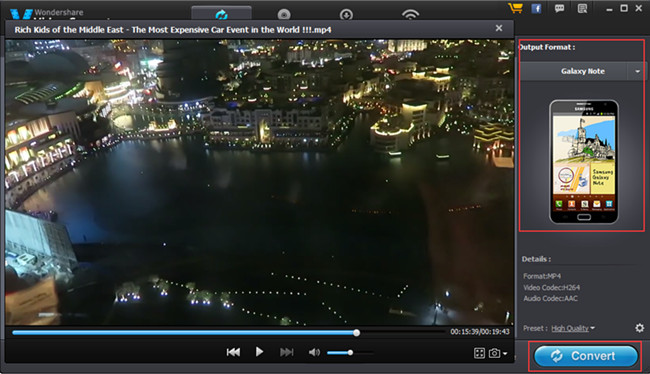Open output settings gear icon
The width and height of the screenshot is (650, 374).
coord(640,328)
